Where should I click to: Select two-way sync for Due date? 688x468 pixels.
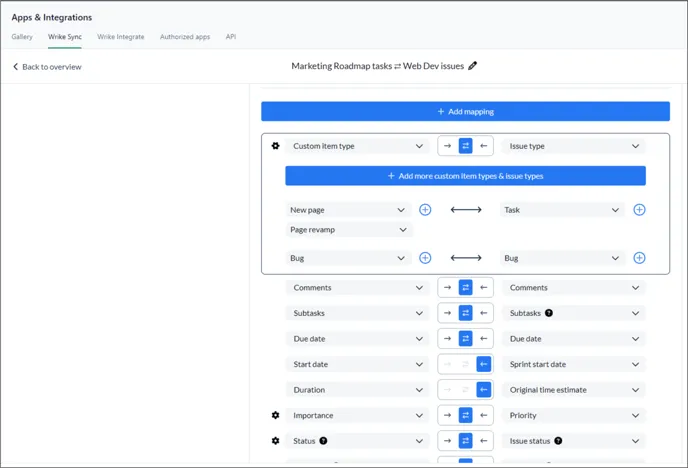click(466, 338)
